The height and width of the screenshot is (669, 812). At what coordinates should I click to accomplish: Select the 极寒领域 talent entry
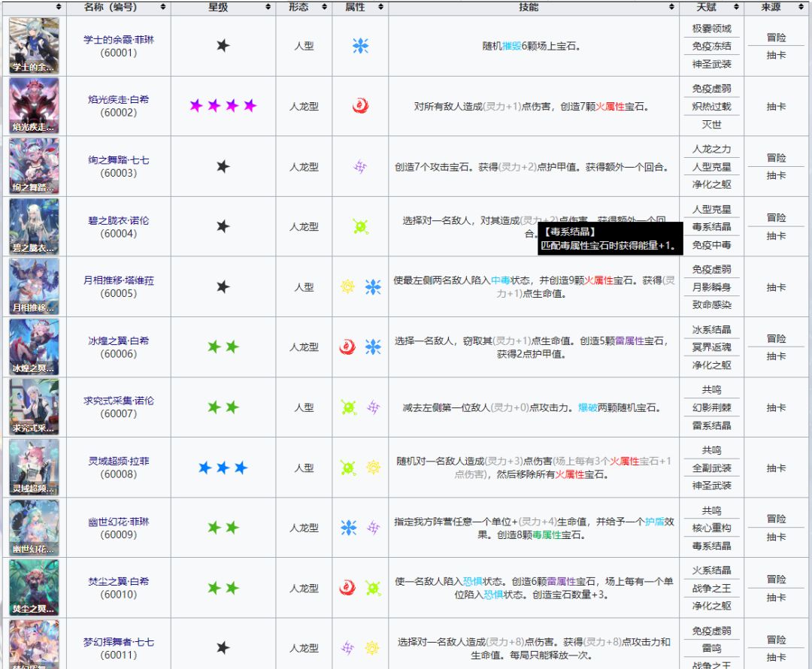pos(711,29)
